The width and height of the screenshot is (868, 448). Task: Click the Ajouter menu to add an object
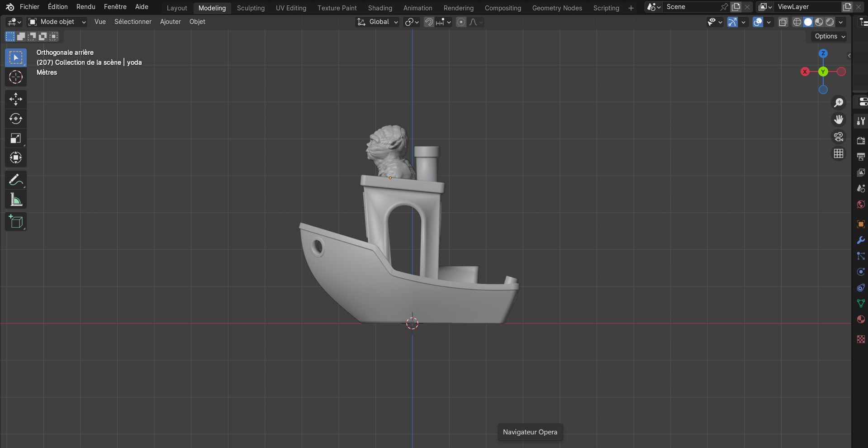pyautogui.click(x=170, y=22)
